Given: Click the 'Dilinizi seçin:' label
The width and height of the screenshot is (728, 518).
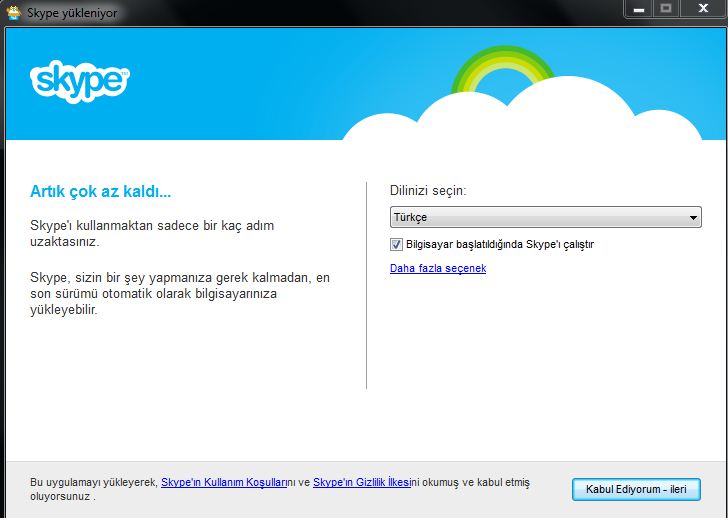Looking at the screenshot, I should coord(428,190).
